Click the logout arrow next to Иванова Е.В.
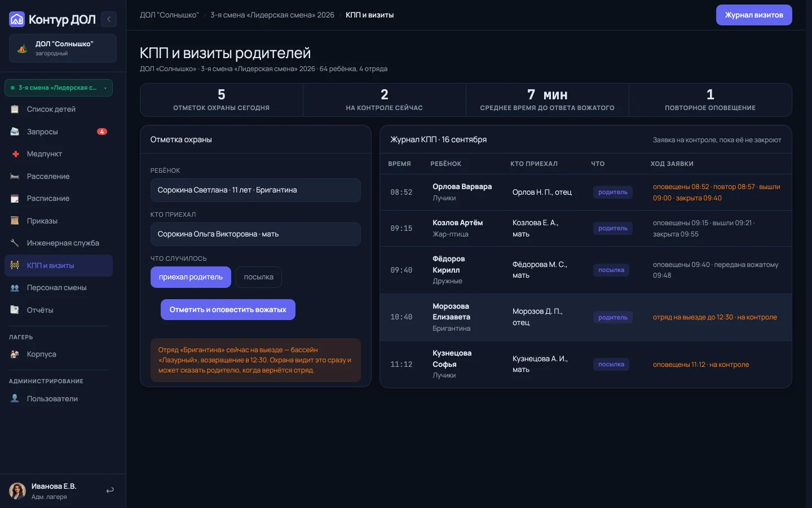This screenshot has height=508, width=812. click(x=110, y=491)
